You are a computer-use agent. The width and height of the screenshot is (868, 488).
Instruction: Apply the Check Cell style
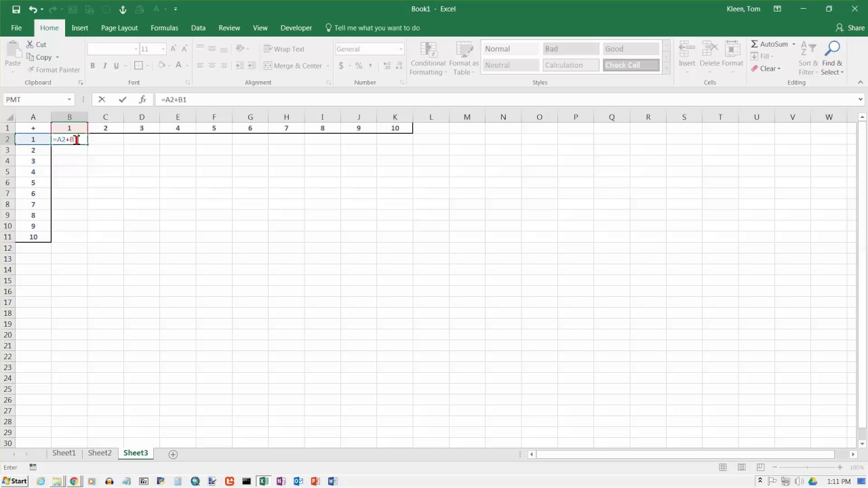click(631, 65)
